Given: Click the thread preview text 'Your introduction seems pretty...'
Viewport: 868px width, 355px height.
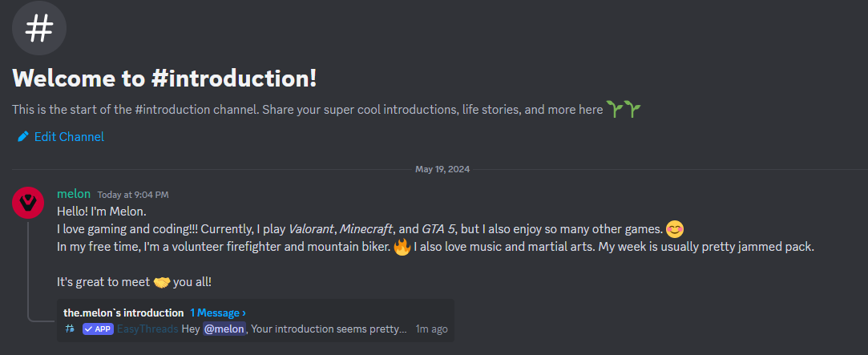Looking at the screenshot, I should click(330, 329).
